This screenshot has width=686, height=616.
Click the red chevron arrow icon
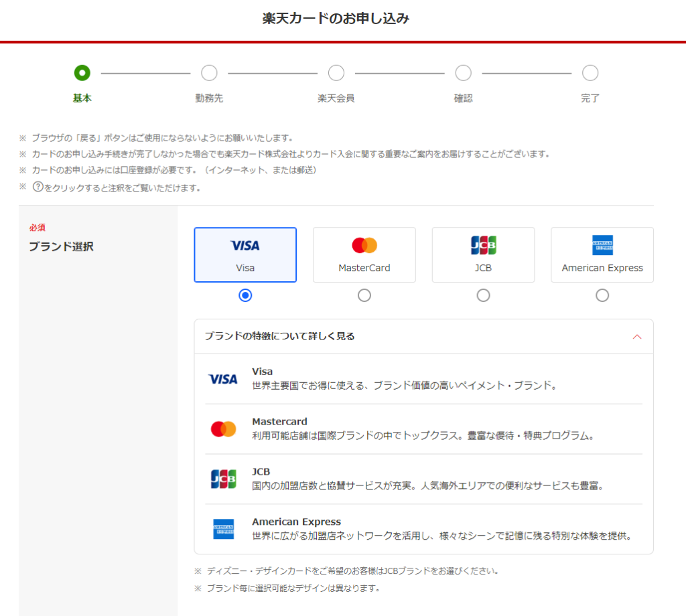[x=637, y=337]
